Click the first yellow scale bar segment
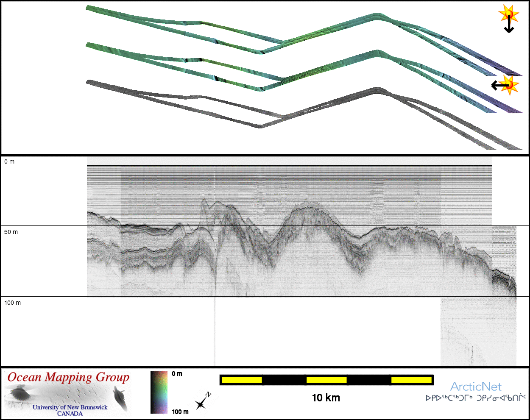530x420 pixels. point(242,380)
